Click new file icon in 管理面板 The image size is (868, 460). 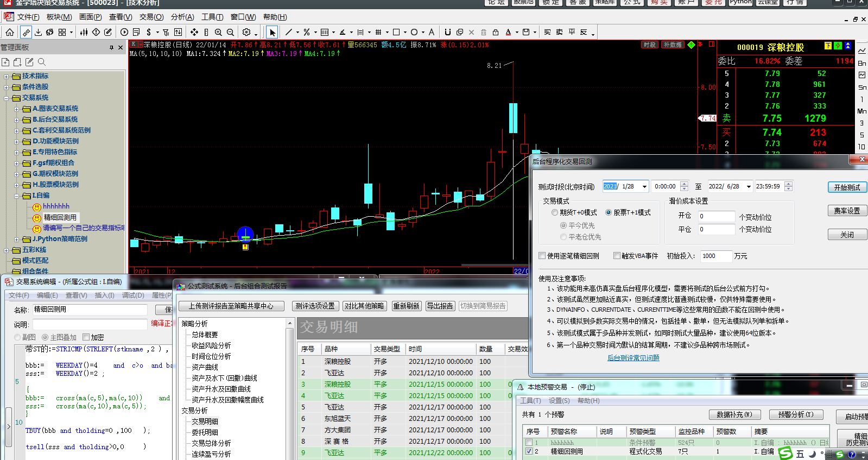pyautogui.click(x=6, y=62)
